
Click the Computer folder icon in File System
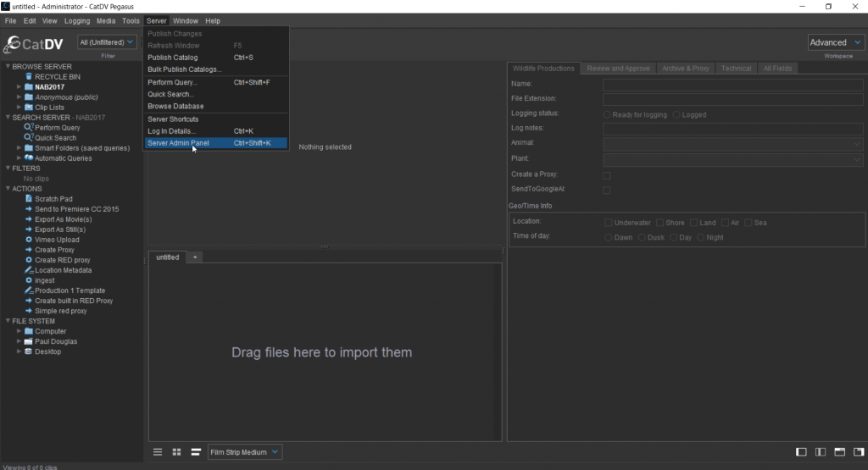click(29, 331)
